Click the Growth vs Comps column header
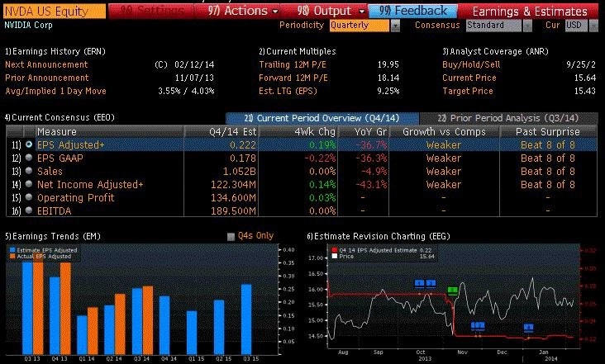This screenshot has width=605, height=364. (x=444, y=132)
